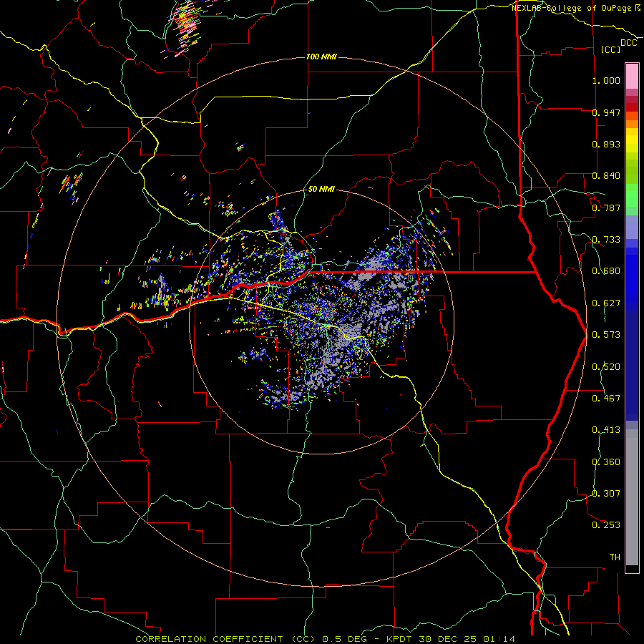The width and height of the screenshot is (644, 644).
Task: Click the 0.360 scale value
Action: 606,462
